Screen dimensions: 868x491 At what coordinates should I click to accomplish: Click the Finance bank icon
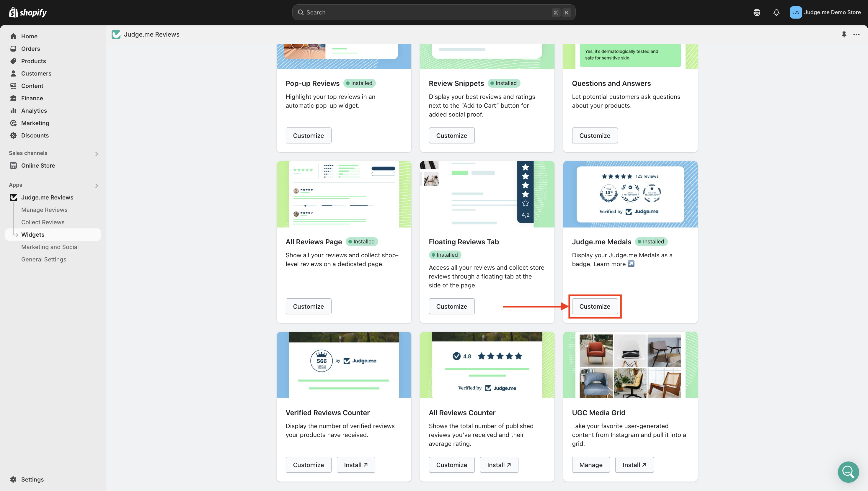point(13,98)
